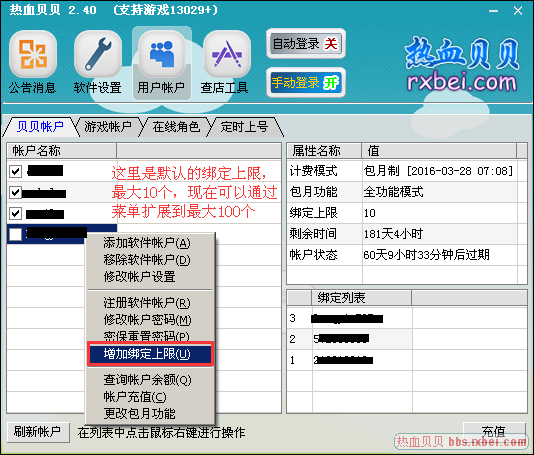Image resolution: width=534 pixels, height=455 pixels.
Task: Toggle the 手动登录 manual login switch
Action: 306,82
